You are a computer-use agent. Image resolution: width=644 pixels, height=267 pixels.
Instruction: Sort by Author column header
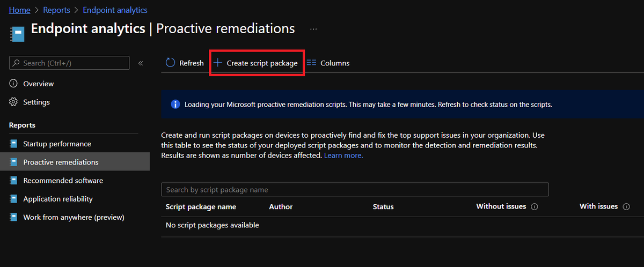click(x=281, y=207)
